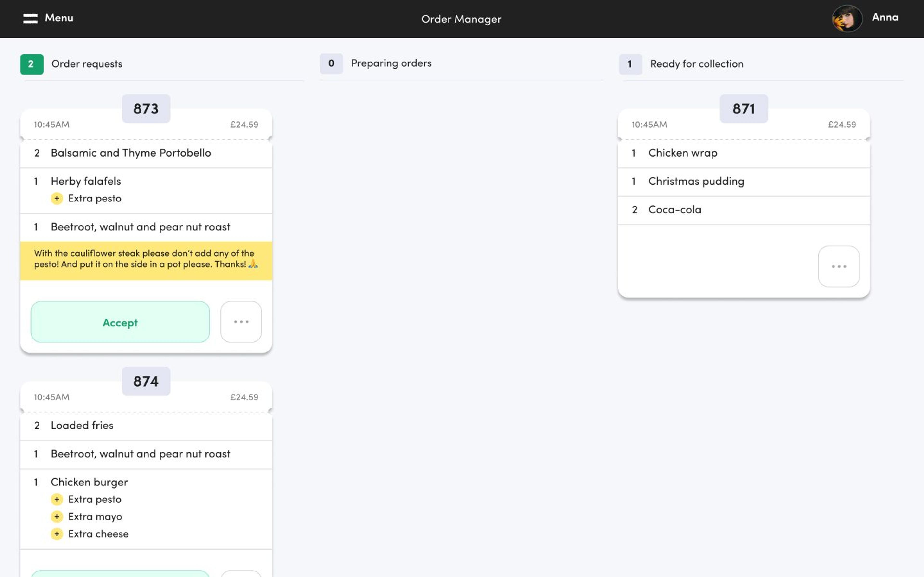Click plus icon next to Extra mayo
The width and height of the screenshot is (924, 577).
coord(57,517)
